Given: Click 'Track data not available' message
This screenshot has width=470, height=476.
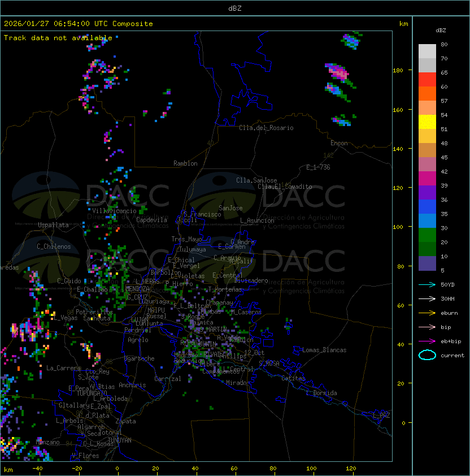Looking at the screenshot, I should point(58,38).
